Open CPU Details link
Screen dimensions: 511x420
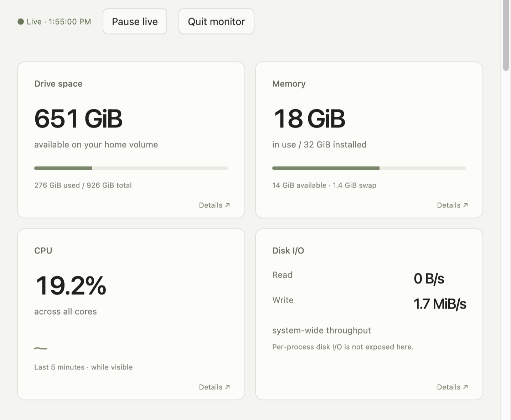click(215, 387)
